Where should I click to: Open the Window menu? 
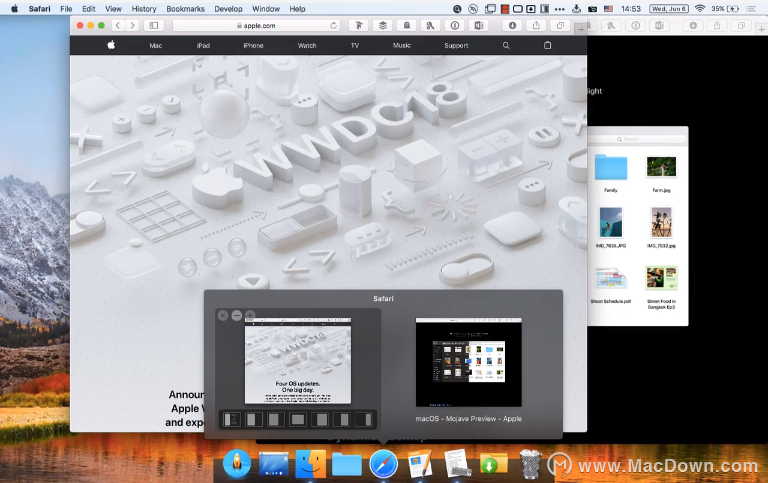266,9
